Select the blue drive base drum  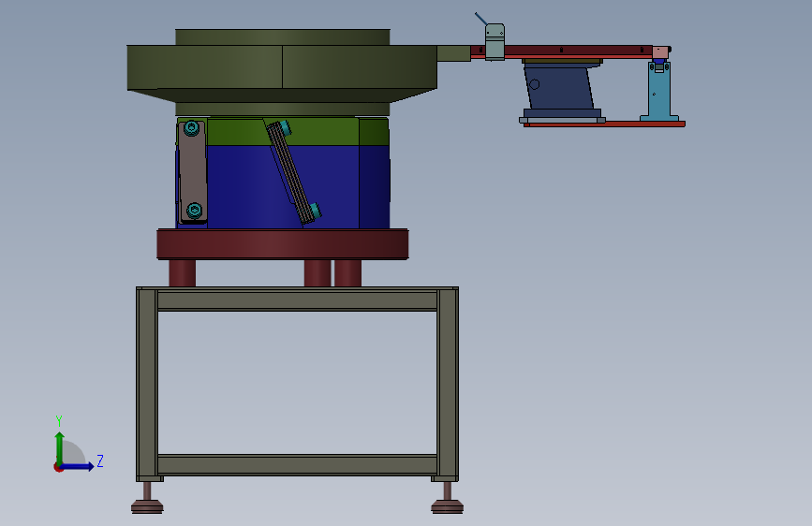click(x=282, y=186)
